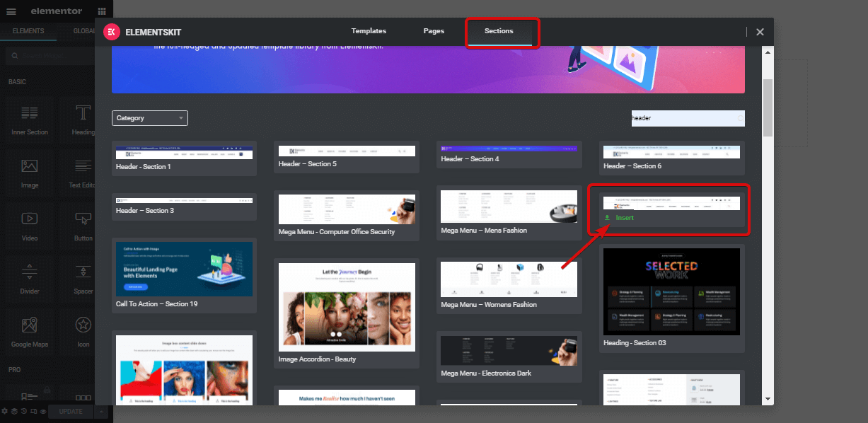Screen dimensions: 868x423
Task: Open the GLOBAL panel tab
Action: (x=83, y=31)
